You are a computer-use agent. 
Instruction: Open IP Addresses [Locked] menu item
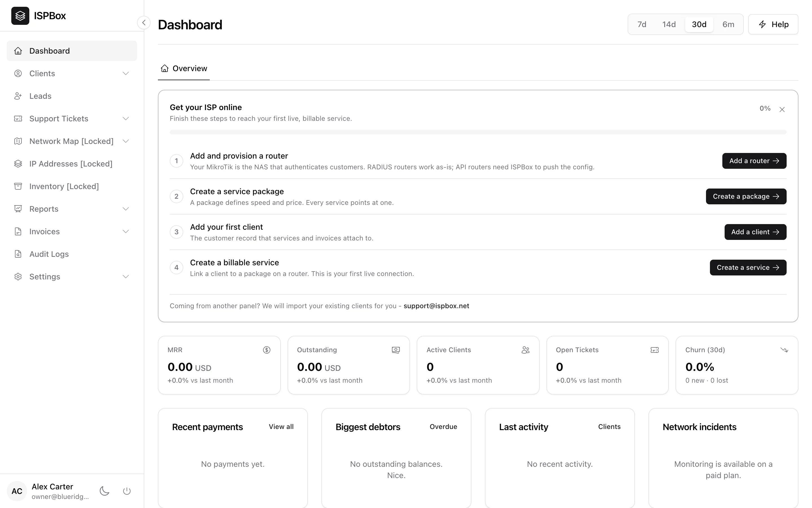[72, 164]
